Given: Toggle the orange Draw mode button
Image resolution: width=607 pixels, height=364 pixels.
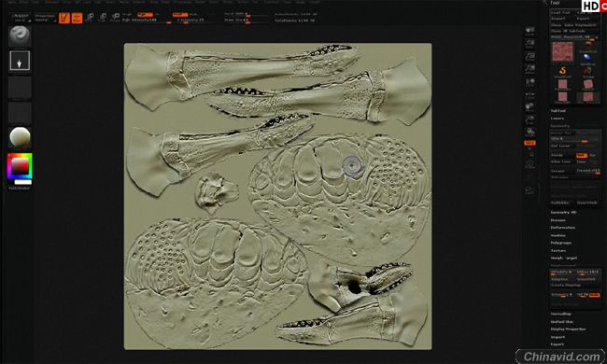Looking at the screenshot, I should [x=77, y=18].
